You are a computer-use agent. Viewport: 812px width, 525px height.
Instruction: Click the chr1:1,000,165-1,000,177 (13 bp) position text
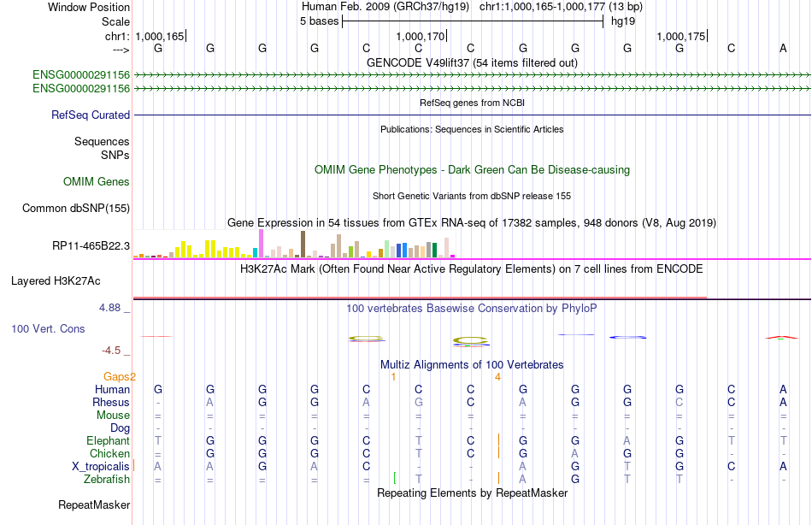pos(561,7)
